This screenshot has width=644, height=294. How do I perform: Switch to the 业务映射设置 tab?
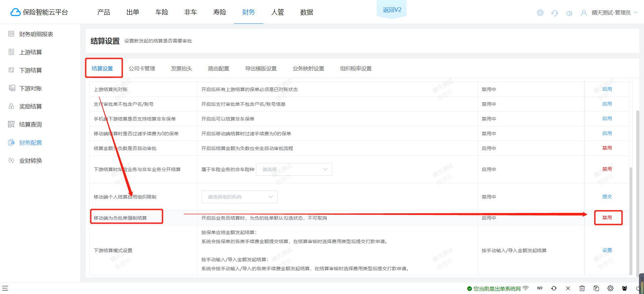(308, 68)
